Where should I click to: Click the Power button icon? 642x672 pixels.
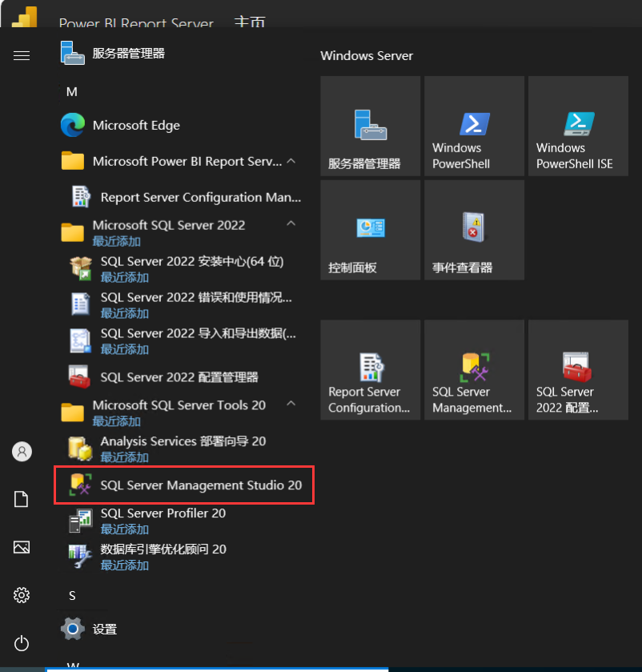(x=22, y=643)
